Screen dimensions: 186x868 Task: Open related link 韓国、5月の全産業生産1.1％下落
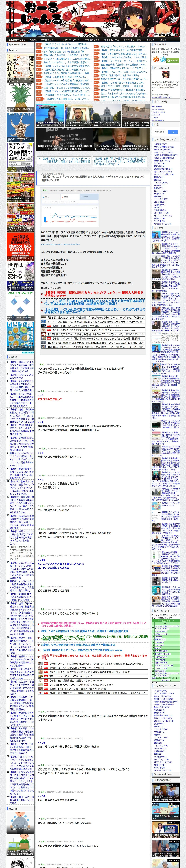(x=85, y=631)
